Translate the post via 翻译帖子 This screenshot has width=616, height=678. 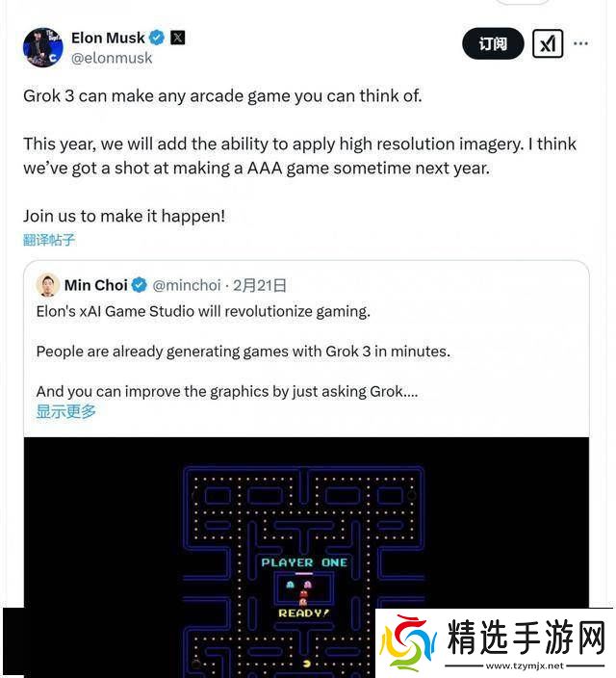click(49, 240)
